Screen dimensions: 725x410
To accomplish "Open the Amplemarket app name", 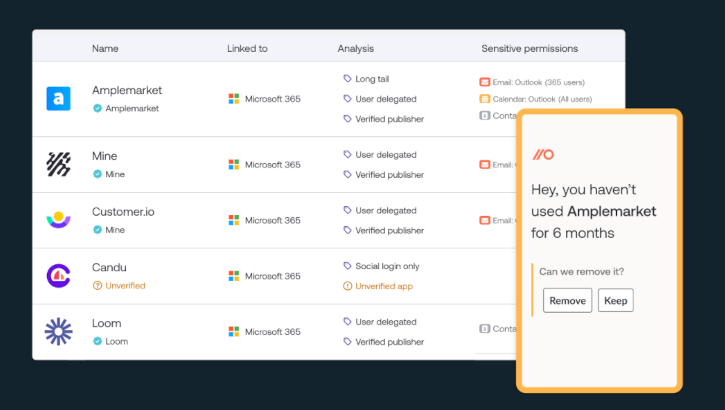I will coord(127,90).
